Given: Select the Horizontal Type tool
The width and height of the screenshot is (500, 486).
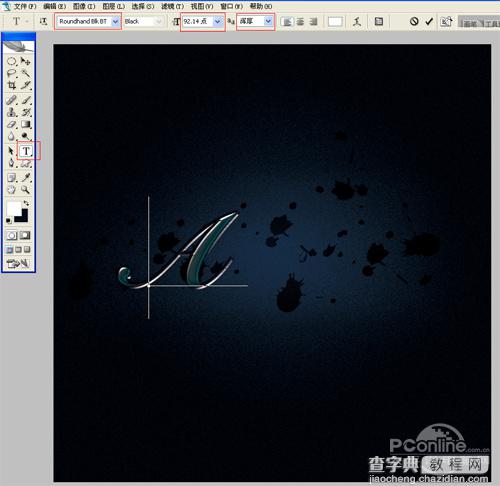Looking at the screenshot, I should [x=26, y=151].
